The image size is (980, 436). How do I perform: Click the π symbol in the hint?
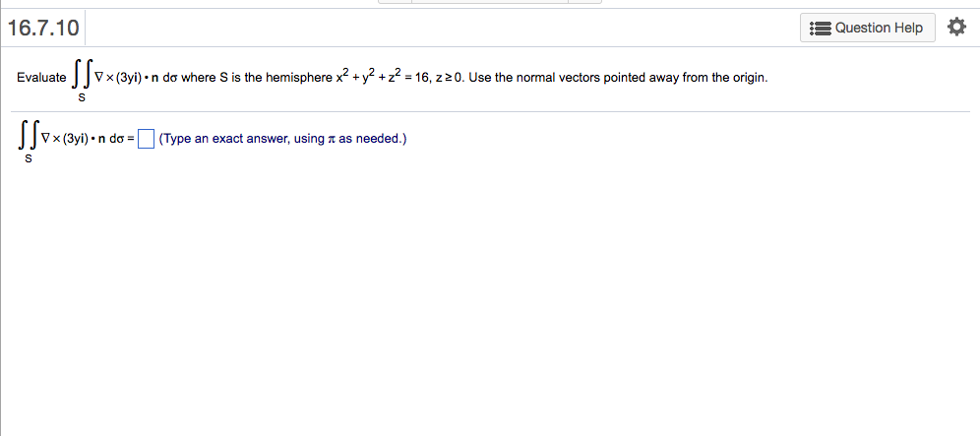332,140
